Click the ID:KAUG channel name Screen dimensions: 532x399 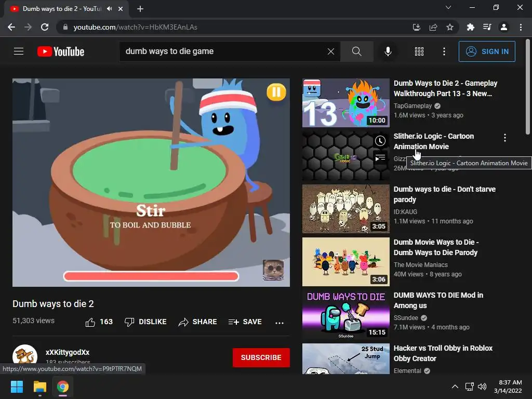point(405,212)
